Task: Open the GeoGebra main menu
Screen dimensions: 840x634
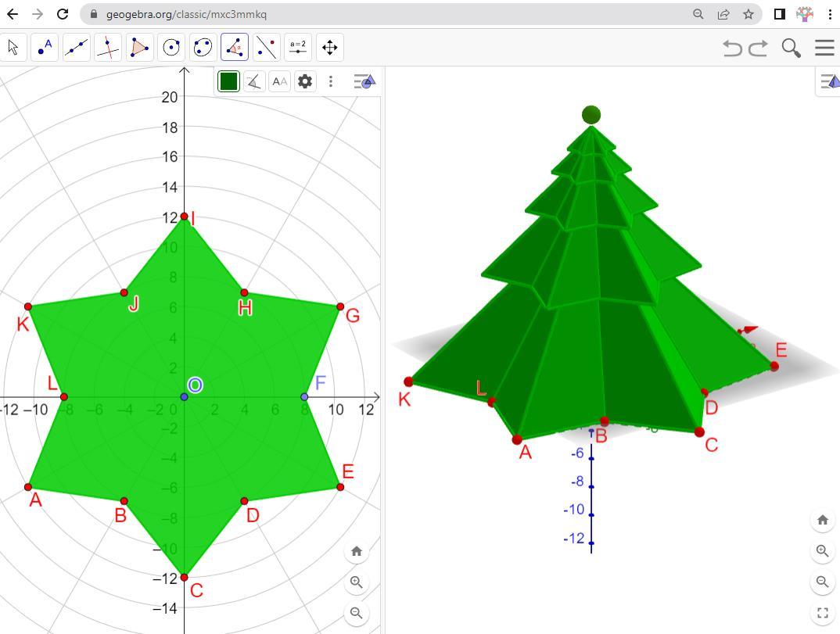Action: [x=824, y=48]
